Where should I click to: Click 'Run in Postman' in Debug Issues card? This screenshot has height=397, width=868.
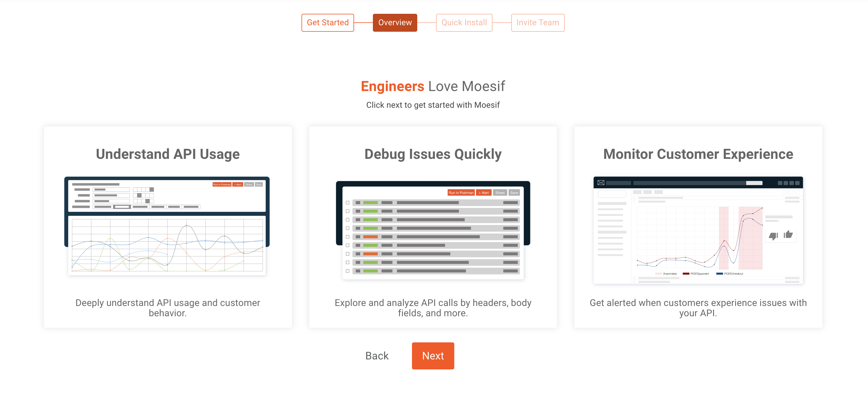tap(461, 193)
